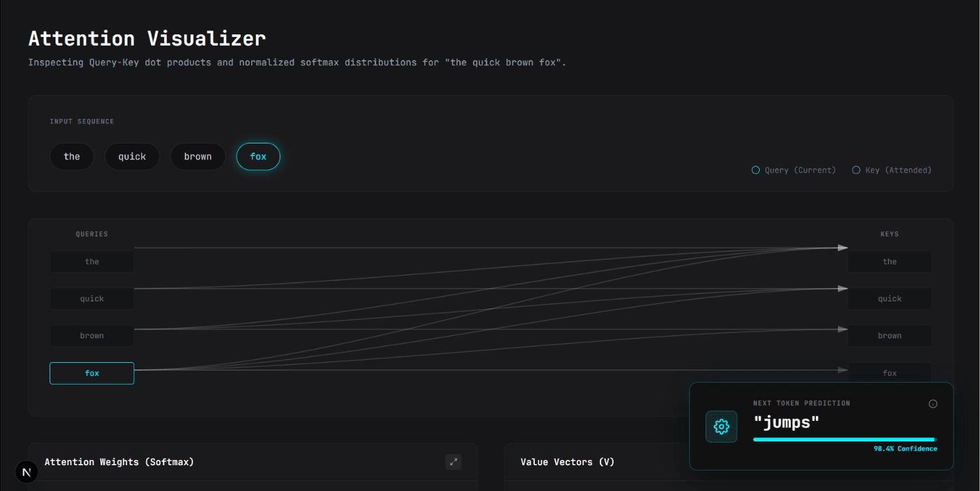Screen dimensions: 980x491
Task: Click the "Value Vectors (V)" panel heading
Action: (x=567, y=462)
